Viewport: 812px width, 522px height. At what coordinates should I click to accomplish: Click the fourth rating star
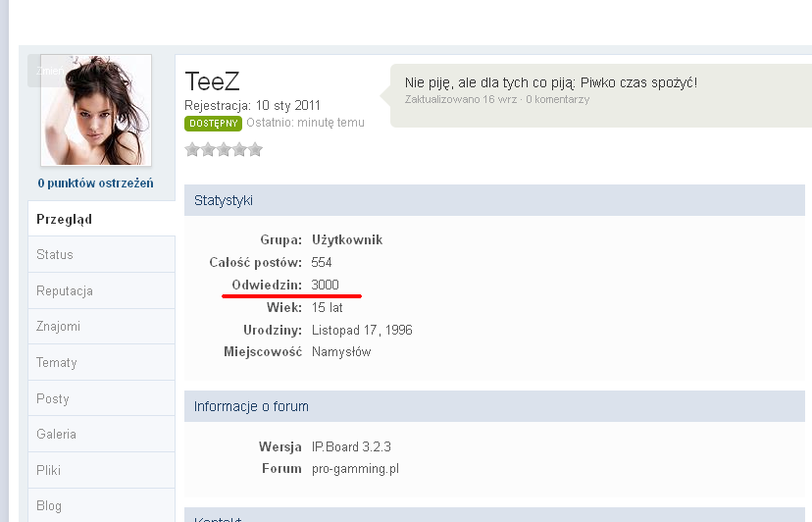tap(239, 150)
